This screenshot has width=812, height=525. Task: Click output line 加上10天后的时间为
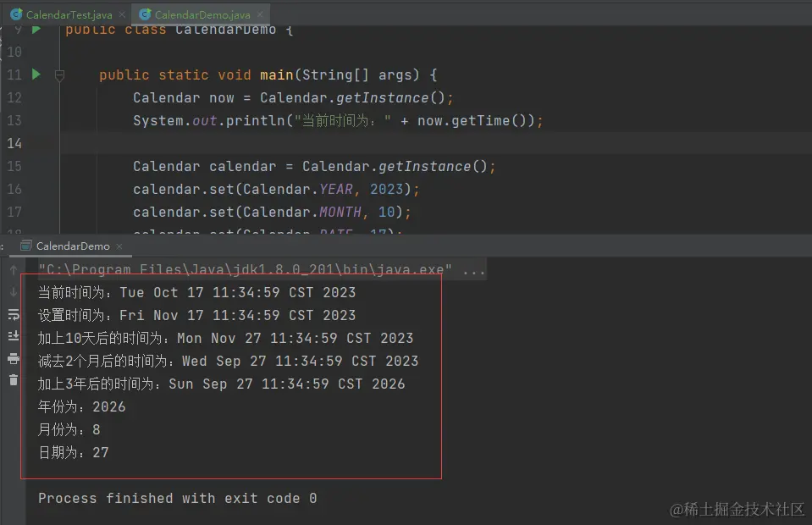(225, 338)
